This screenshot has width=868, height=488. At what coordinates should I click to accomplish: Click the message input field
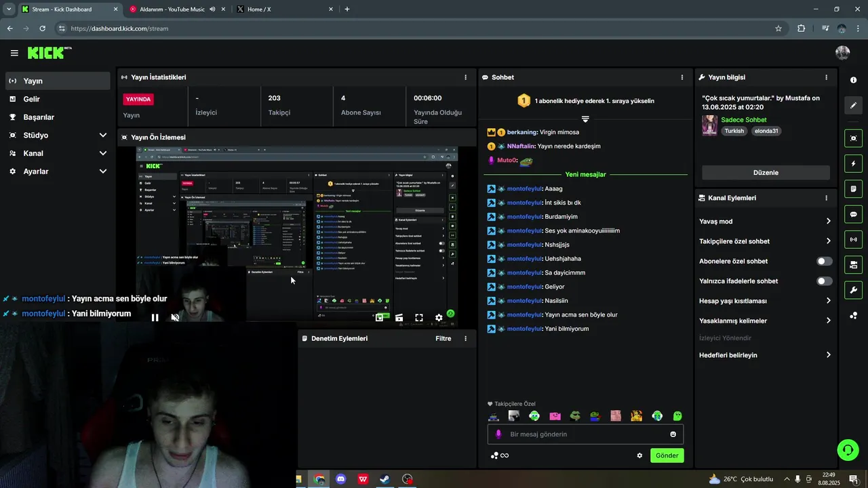click(x=585, y=434)
